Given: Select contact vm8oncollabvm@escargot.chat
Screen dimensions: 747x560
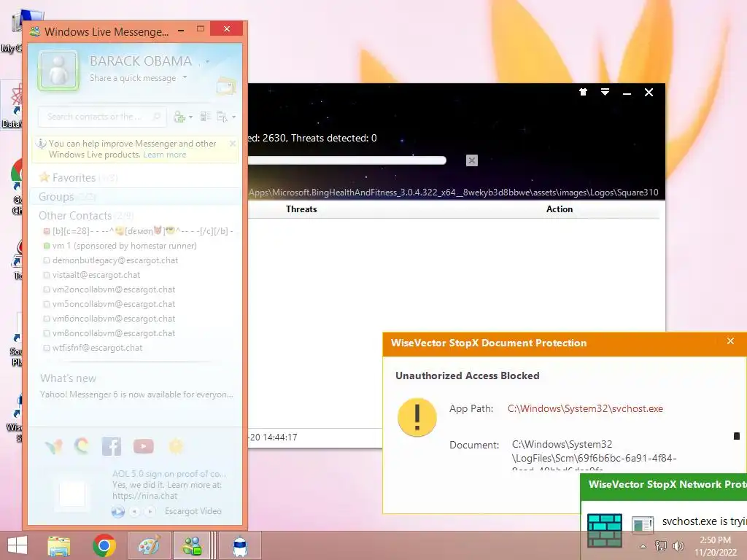Looking at the screenshot, I should tap(109, 333).
